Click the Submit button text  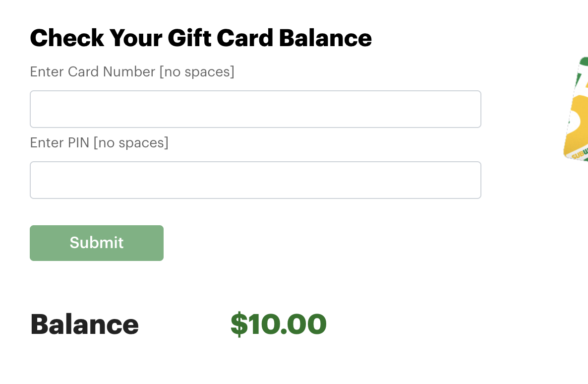click(97, 243)
